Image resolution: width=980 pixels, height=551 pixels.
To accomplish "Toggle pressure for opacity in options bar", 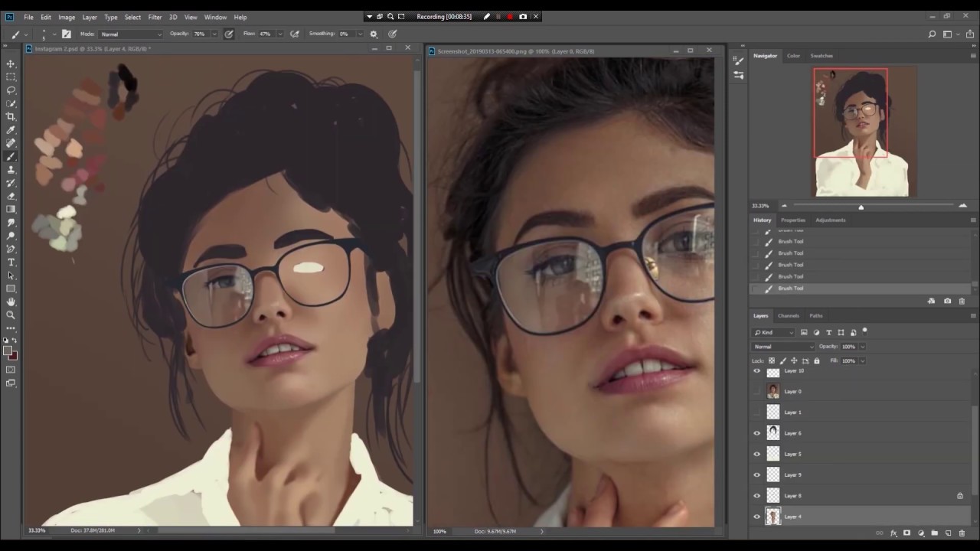I will coord(229,34).
